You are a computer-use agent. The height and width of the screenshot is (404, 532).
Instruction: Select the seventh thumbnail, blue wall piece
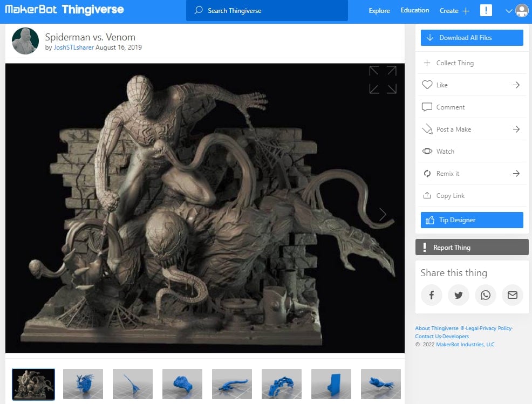[x=331, y=384]
